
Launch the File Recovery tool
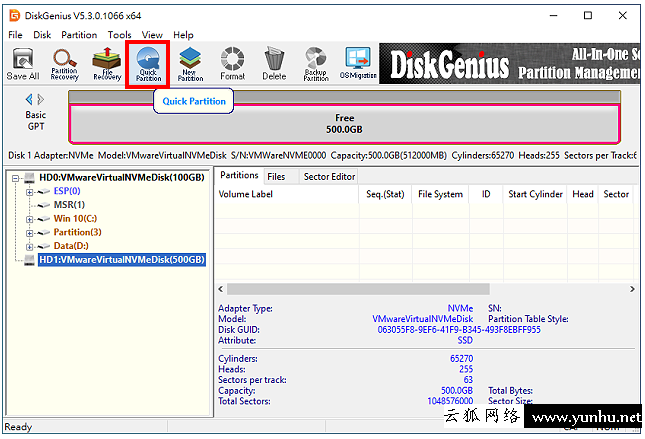click(x=107, y=64)
